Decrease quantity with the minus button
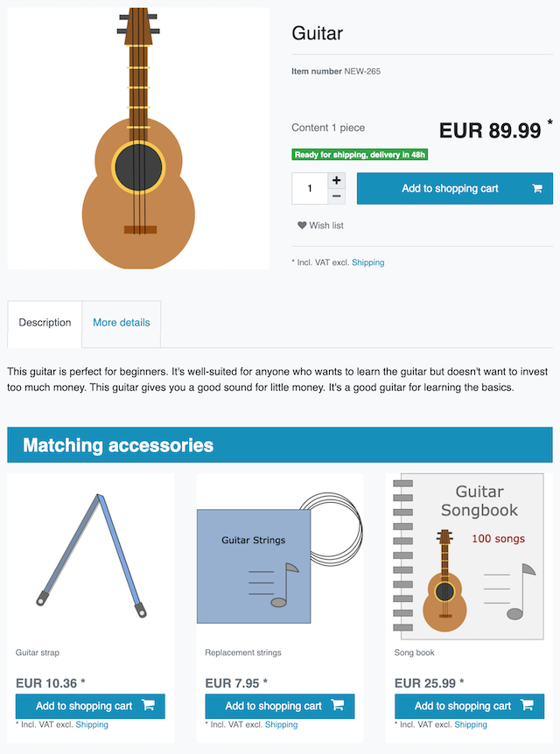 pos(337,197)
